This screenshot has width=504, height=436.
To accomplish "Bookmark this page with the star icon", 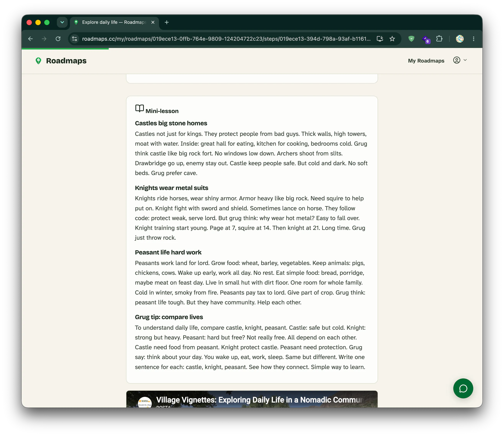I will (x=392, y=39).
